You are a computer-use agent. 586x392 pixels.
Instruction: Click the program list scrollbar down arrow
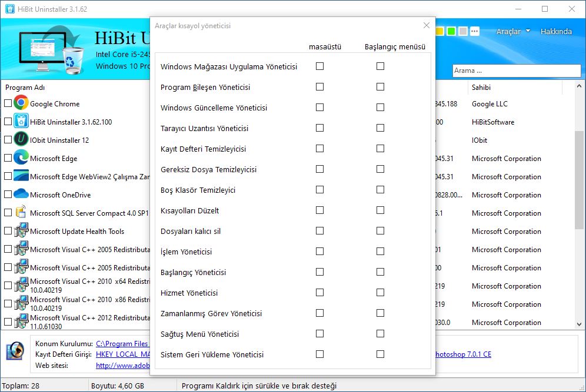(579, 324)
